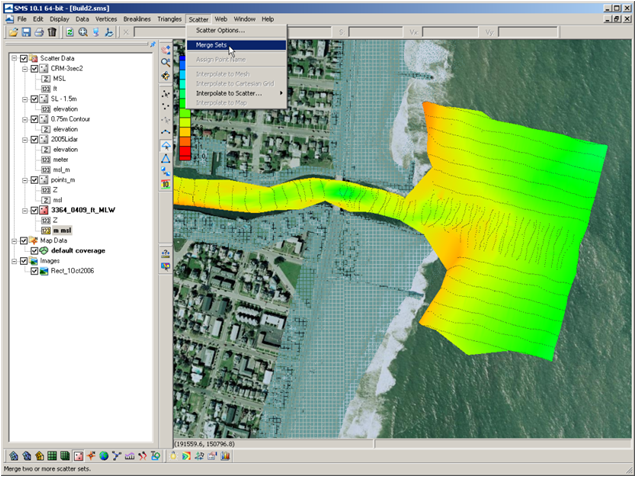Select the m msl dataset

click(62, 230)
